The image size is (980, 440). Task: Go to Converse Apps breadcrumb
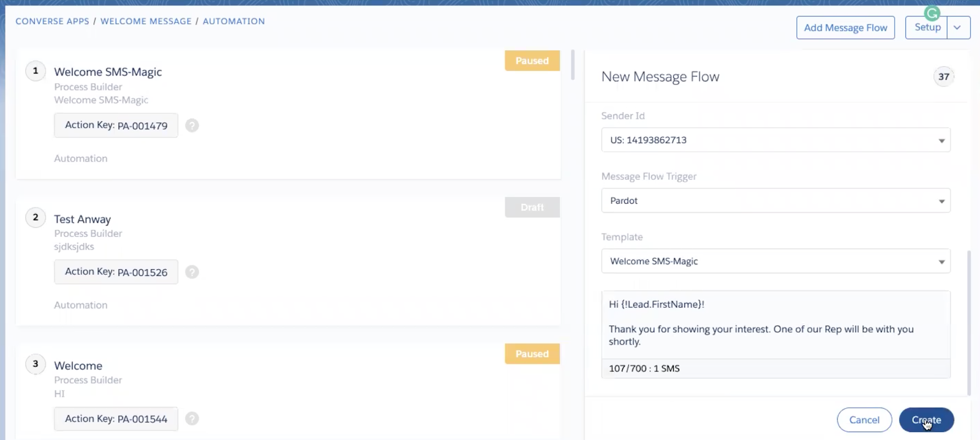[52, 21]
